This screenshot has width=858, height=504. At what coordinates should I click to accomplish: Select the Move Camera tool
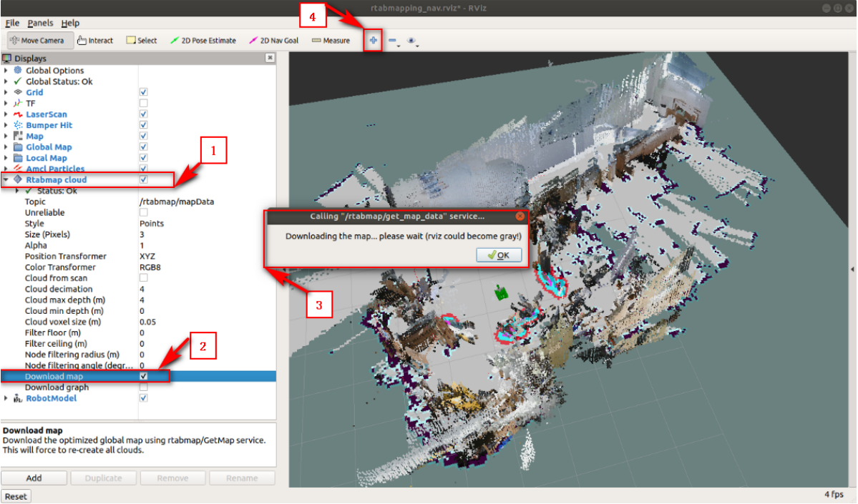click(39, 41)
